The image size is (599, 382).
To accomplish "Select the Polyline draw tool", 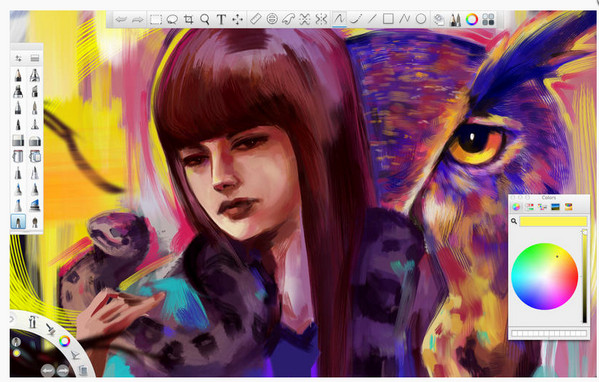I will pos(404,18).
